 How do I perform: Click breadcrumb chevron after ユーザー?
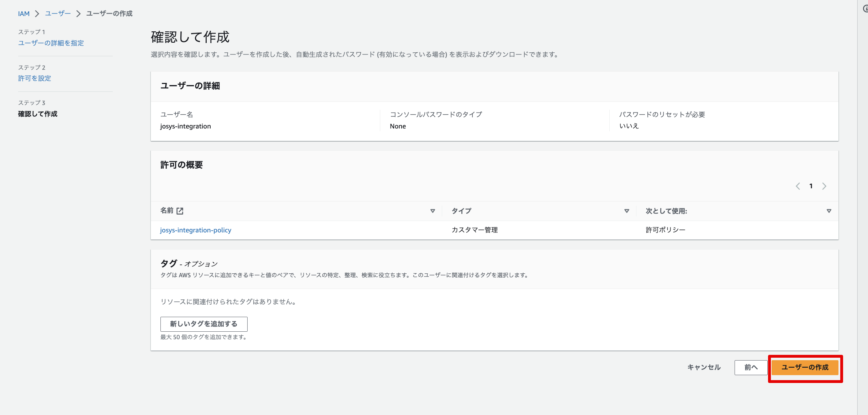point(79,14)
